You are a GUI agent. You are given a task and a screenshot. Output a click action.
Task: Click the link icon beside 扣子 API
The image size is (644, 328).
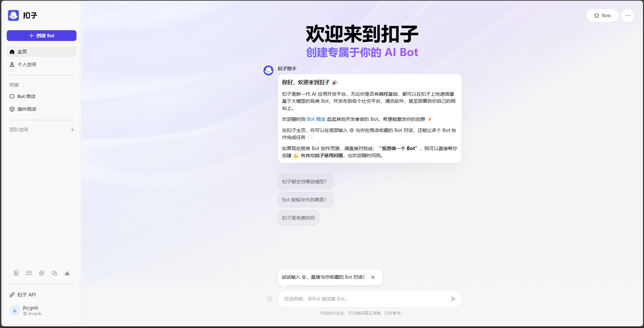[12, 295]
